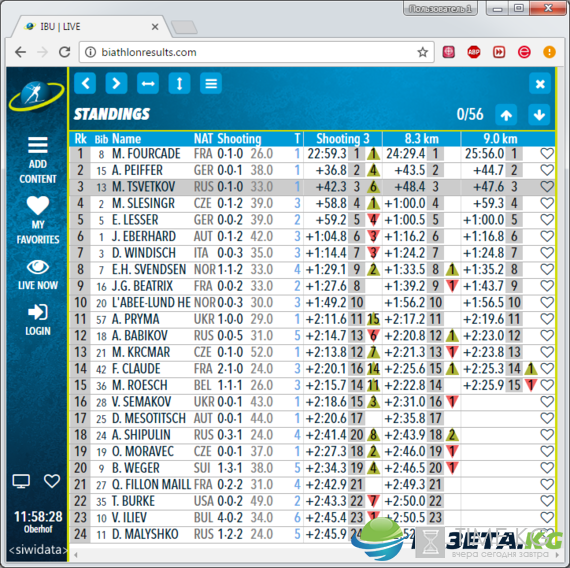
Task: Toggle horizontal expand of standings panel
Action: (x=148, y=83)
